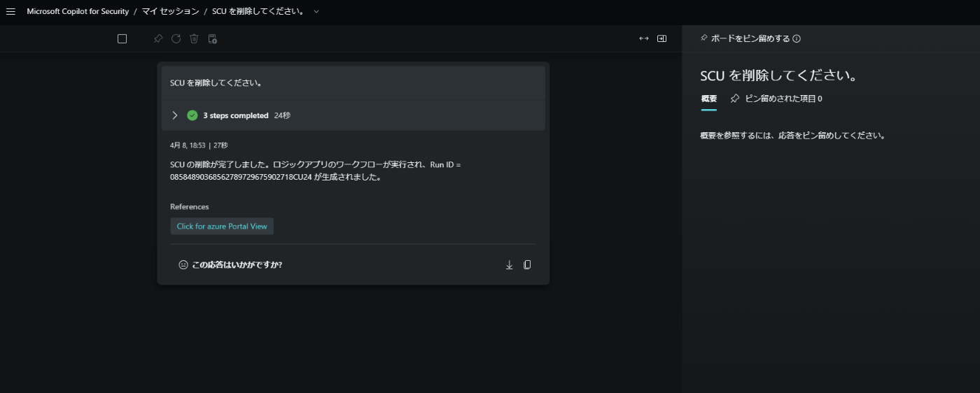
Task: Download the response with export icon
Action: pyautogui.click(x=510, y=265)
